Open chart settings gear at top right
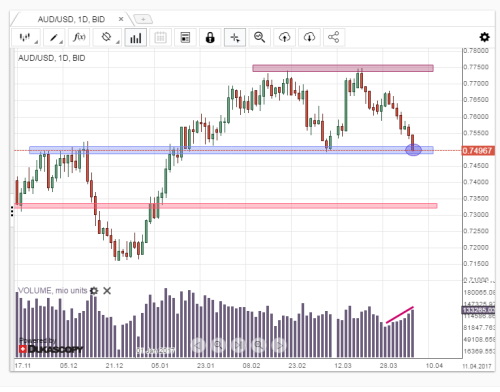The width and height of the screenshot is (500, 392). coord(485,37)
